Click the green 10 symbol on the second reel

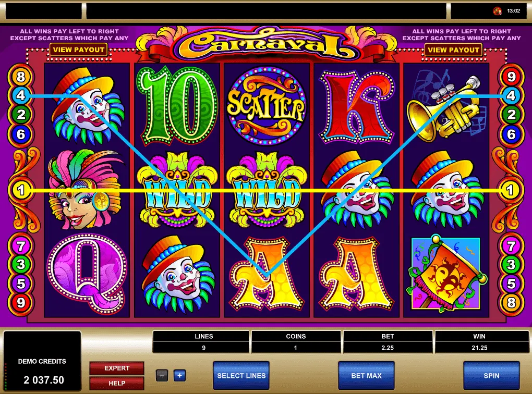point(177,106)
